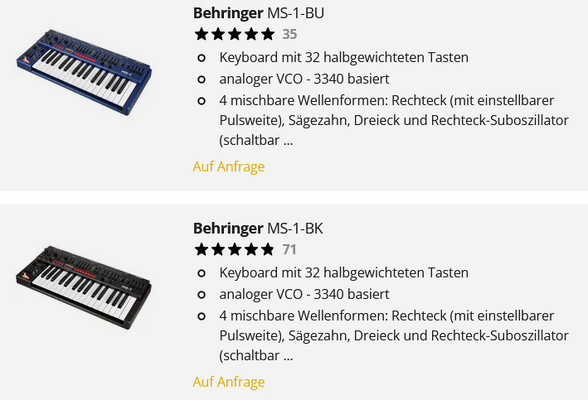Click the MS-1-BU keyboard Tasten bullet text

click(x=344, y=58)
